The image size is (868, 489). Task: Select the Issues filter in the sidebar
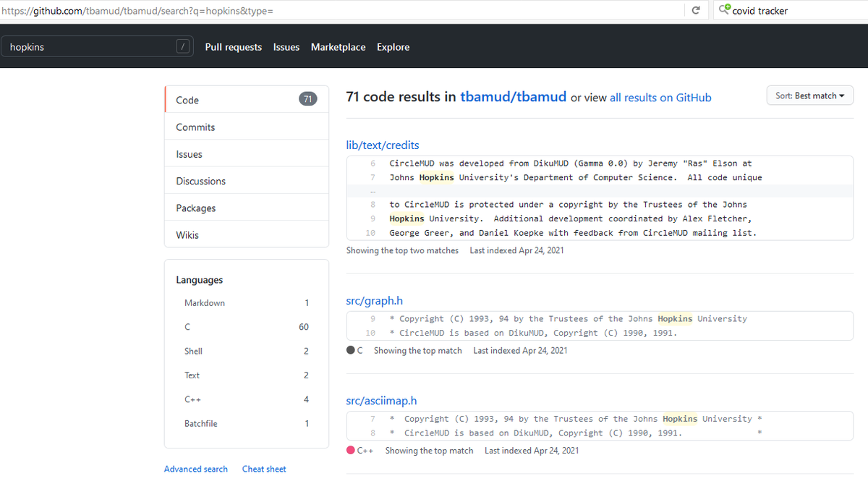(247, 154)
